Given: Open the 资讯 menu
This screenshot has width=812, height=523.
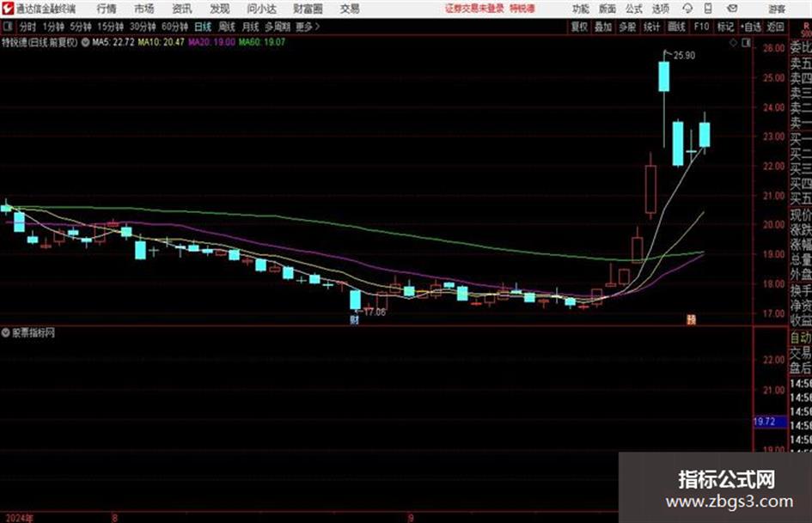Looking at the screenshot, I should click(182, 9).
